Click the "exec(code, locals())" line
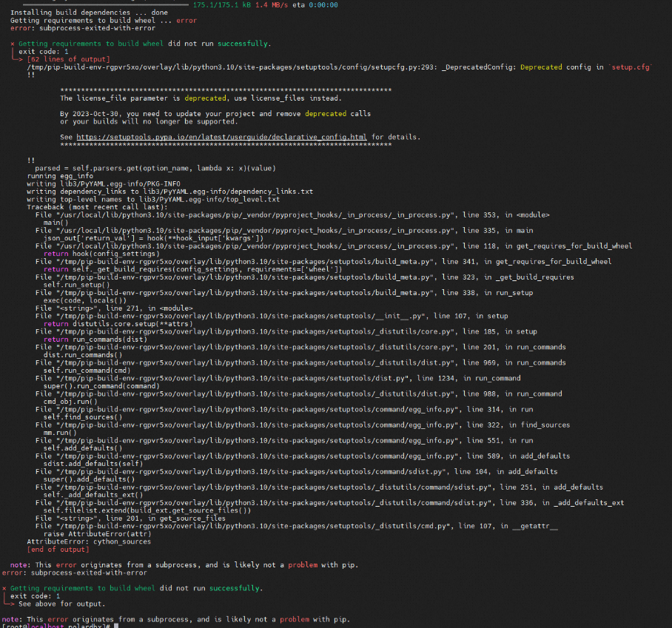Viewport: 672px width, 628px height. click(85, 301)
